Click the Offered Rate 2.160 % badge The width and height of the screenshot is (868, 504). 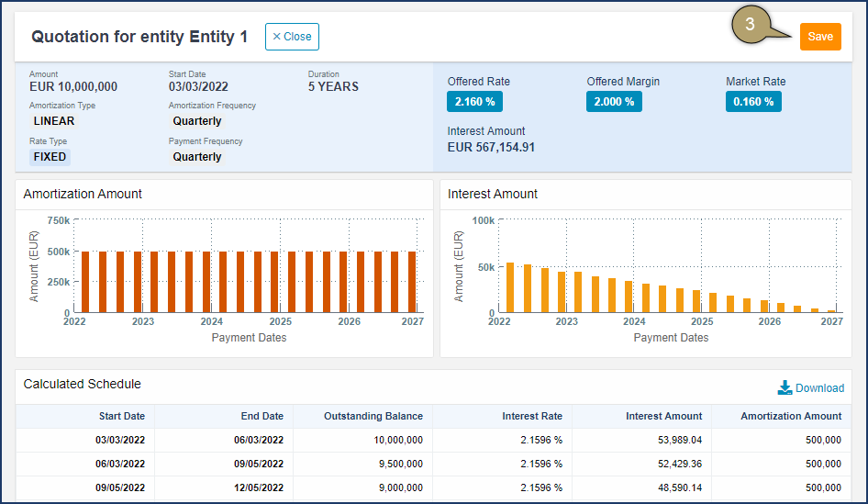click(474, 102)
